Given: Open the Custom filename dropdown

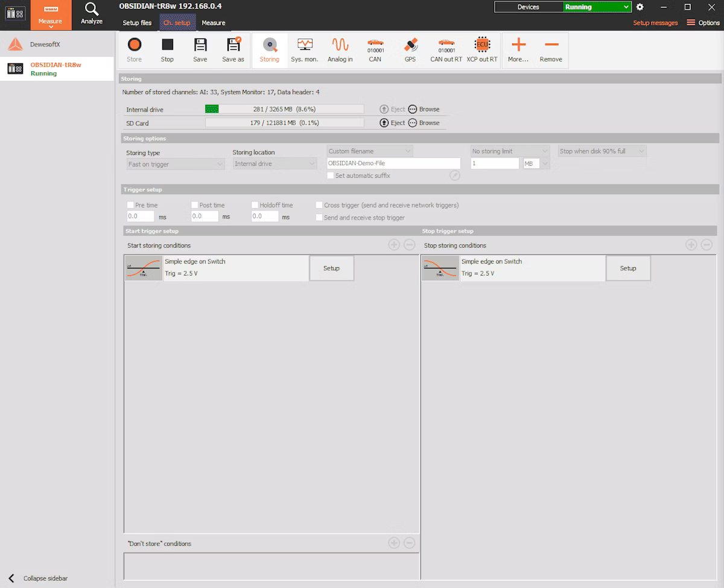Looking at the screenshot, I should (370, 151).
